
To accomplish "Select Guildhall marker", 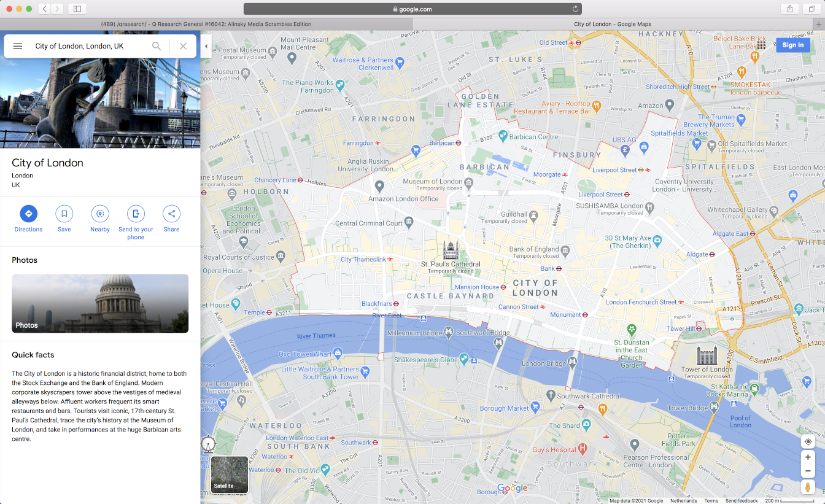I will click(x=534, y=215).
